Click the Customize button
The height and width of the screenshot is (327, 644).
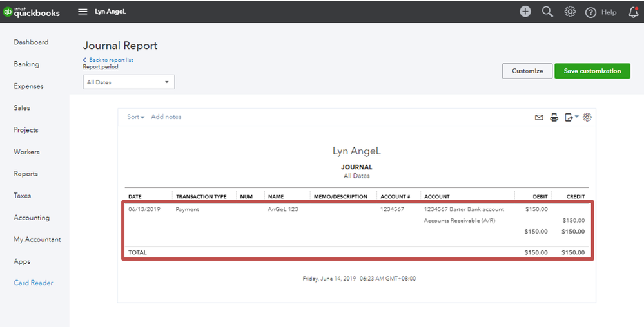(527, 71)
